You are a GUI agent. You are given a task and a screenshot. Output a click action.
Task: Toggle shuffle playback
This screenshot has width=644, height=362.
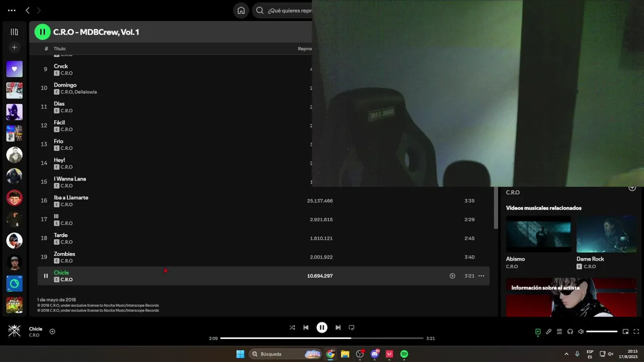(292, 327)
